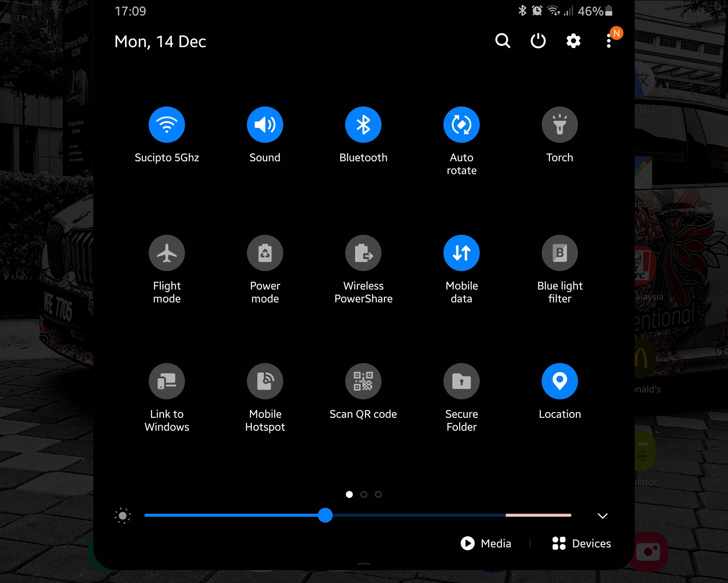Turn on the Torch tile

click(560, 125)
